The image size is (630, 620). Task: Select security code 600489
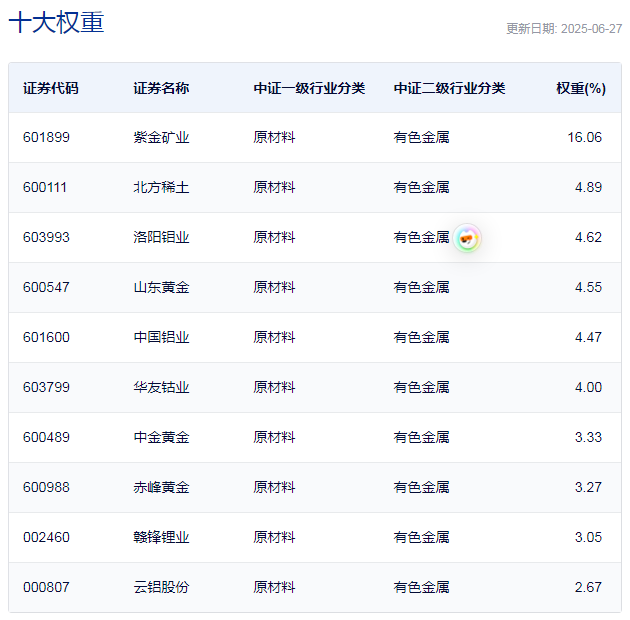point(46,437)
